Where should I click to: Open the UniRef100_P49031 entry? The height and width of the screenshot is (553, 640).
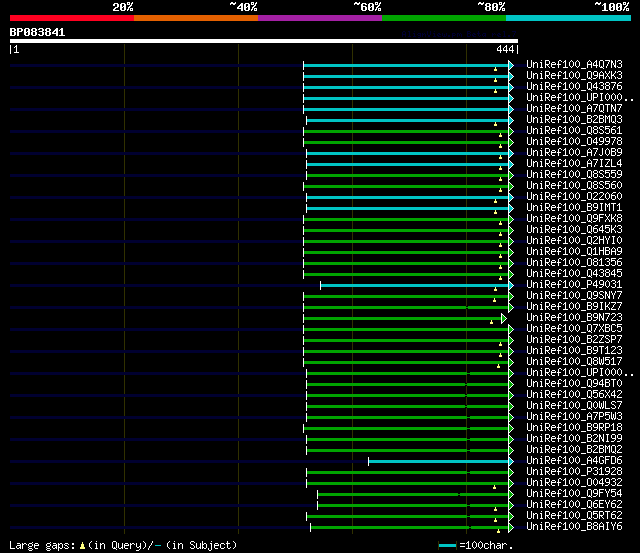pyautogui.click(x=573, y=284)
